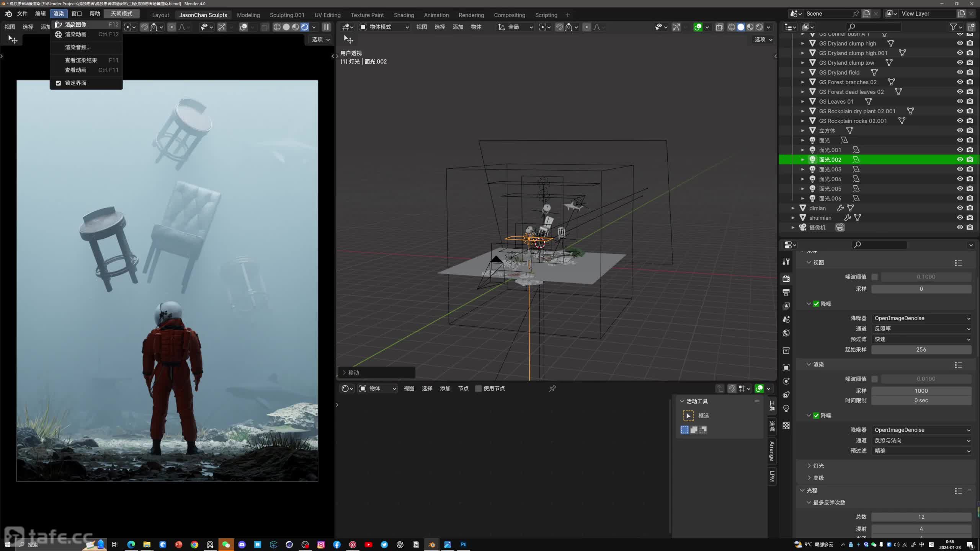Viewport: 980px width, 551px height.
Task: Hide the dimian object in viewport
Action: (960, 208)
